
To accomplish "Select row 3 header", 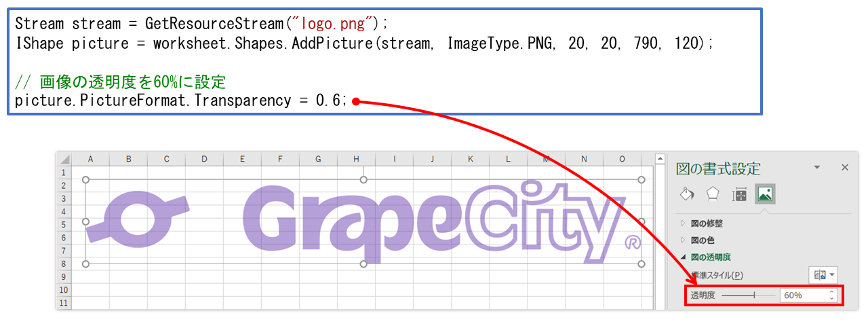I will coord(64,198).
